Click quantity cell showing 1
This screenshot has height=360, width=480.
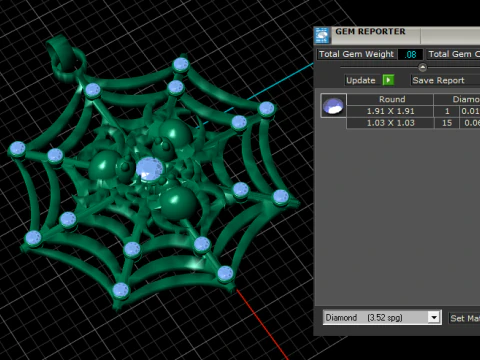pos(447,111)
